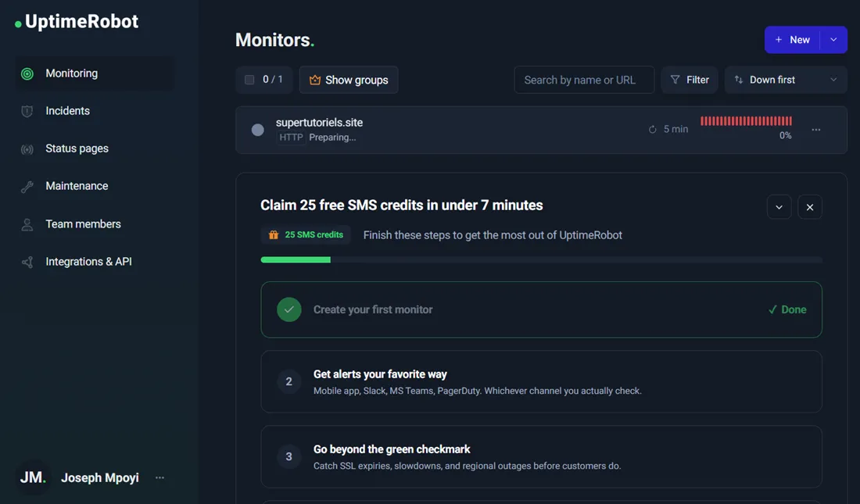Open the Filter options
This screenshot has height=504, width=860.
tap(690, 80)
